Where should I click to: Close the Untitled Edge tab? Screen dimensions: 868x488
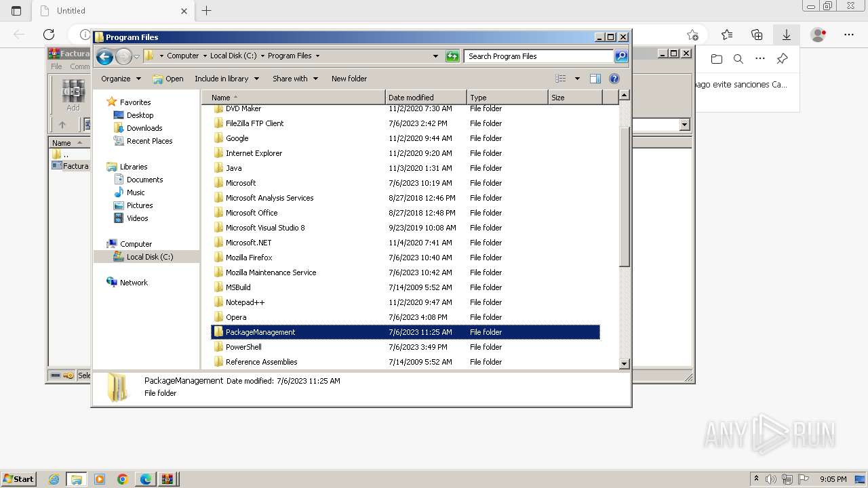coord(184,11)
